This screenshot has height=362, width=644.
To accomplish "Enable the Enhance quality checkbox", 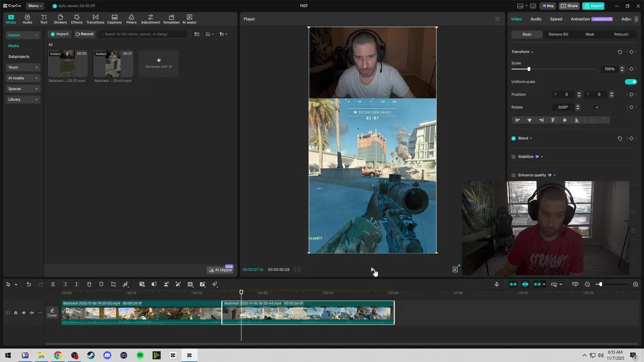I will pyautogui.click(x=514, y=175).
